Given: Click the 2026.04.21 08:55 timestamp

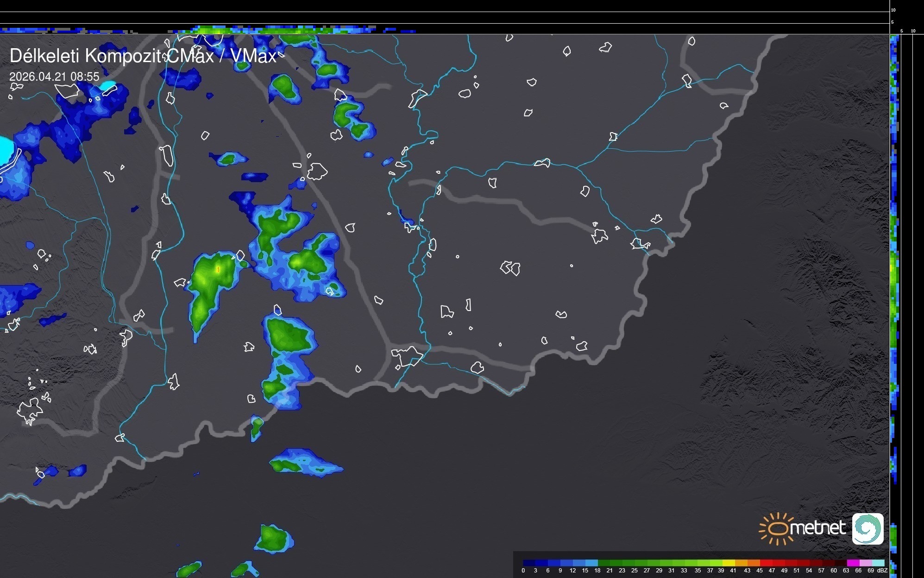Looking at the screenshot, I should (54, 76).
